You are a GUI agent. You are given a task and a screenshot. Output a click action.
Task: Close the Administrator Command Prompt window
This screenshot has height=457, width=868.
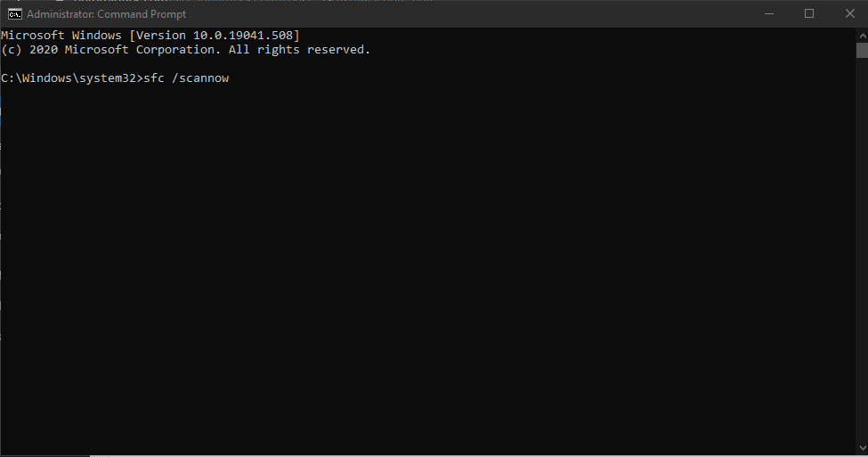(x=849, y=14)
